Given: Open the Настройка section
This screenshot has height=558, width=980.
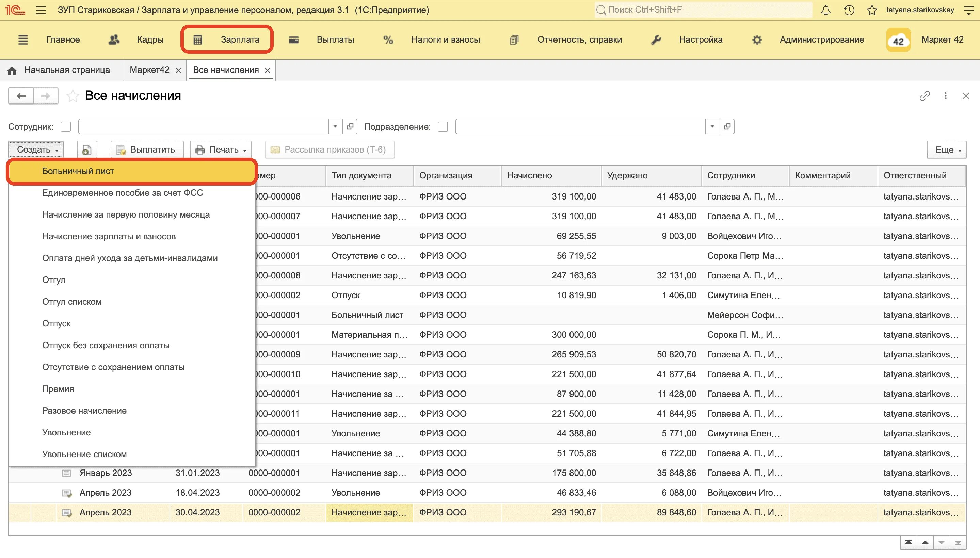Looking at the screenshot, I should (x=701, y=40).
